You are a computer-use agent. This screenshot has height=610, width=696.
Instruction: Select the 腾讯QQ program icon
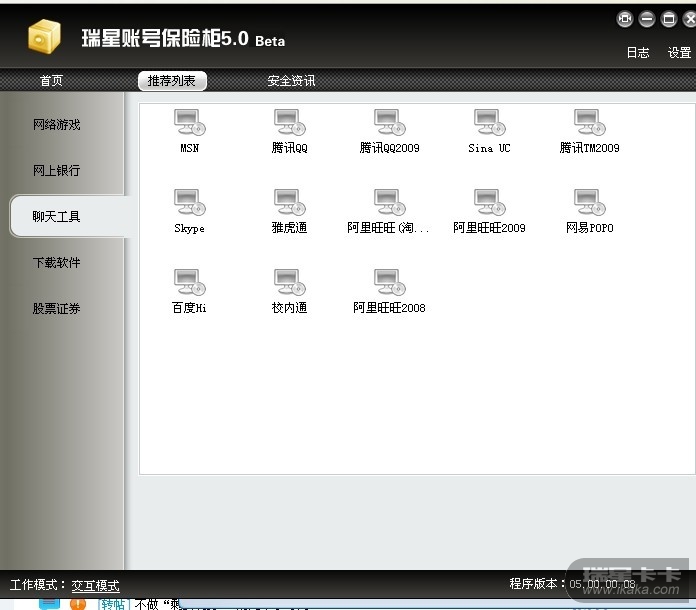[289, 123]
